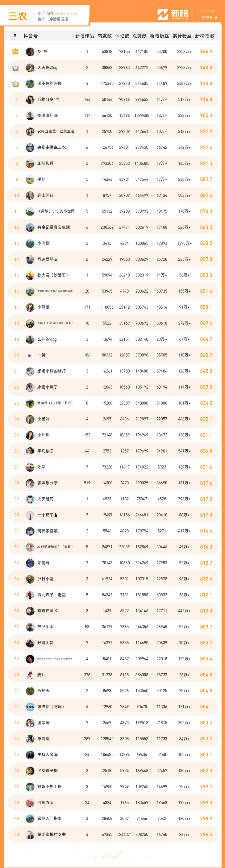Open the avatar of 大表哥Vlog
The image size is (225, 868).
[x=30, y=68]
